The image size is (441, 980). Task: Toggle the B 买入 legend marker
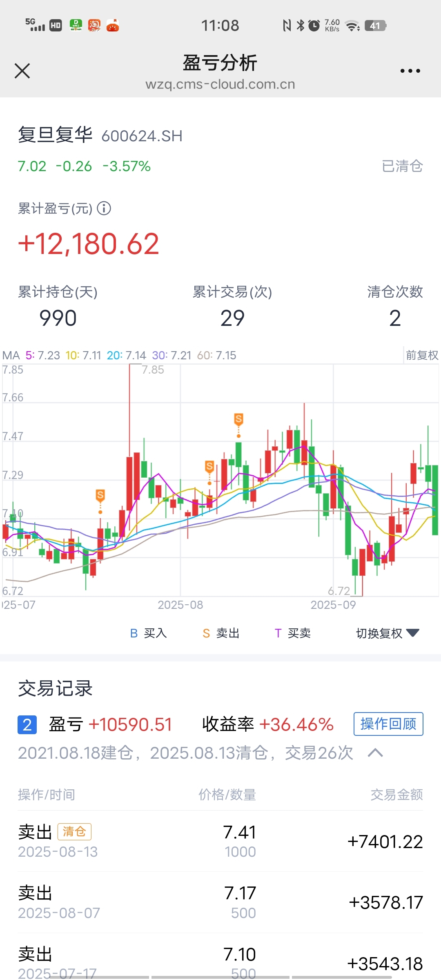pos(148,633)
